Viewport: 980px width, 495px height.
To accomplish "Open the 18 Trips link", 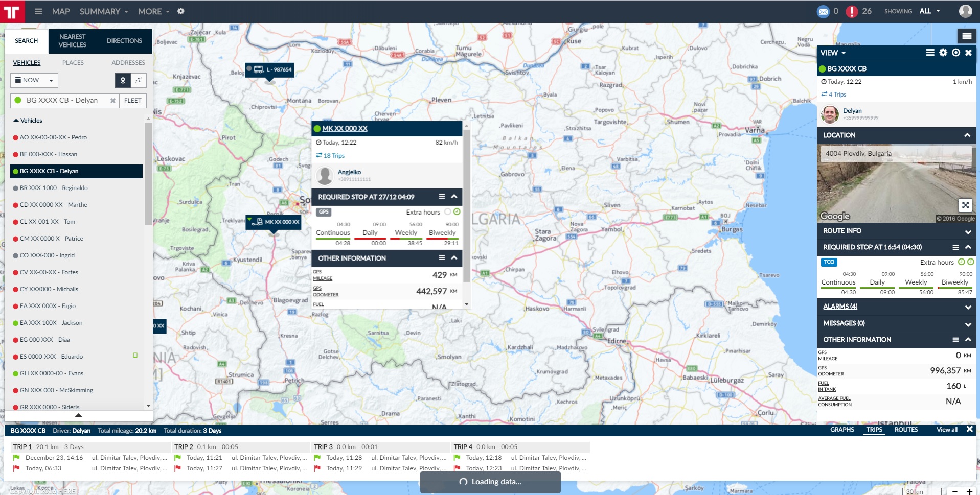I will pyautogui.click(x=334, y=156).
